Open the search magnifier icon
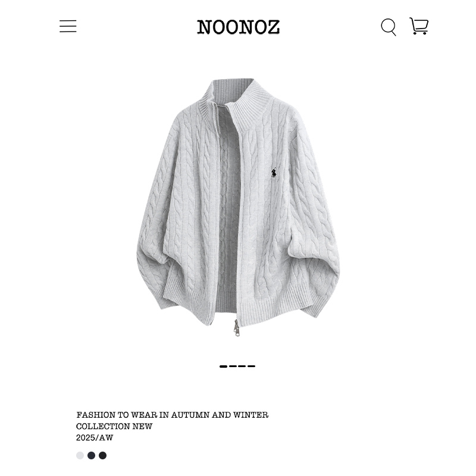This screenshot has width=476, height=476. coord(389,27)
